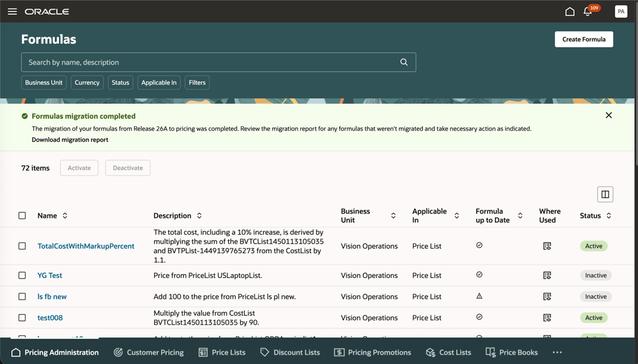Open the Status filter dropdown
The image size is (638, 364).
click(x=120, y=83)
